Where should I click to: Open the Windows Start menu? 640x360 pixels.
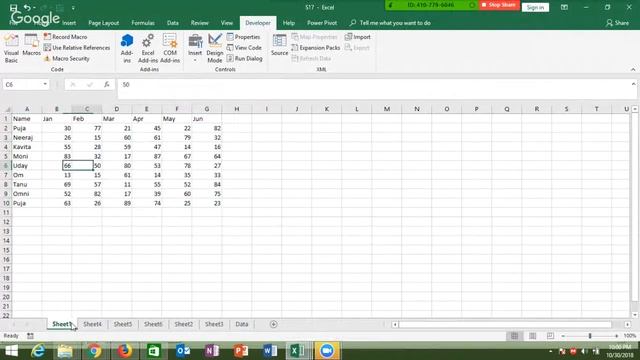point(11,351)
